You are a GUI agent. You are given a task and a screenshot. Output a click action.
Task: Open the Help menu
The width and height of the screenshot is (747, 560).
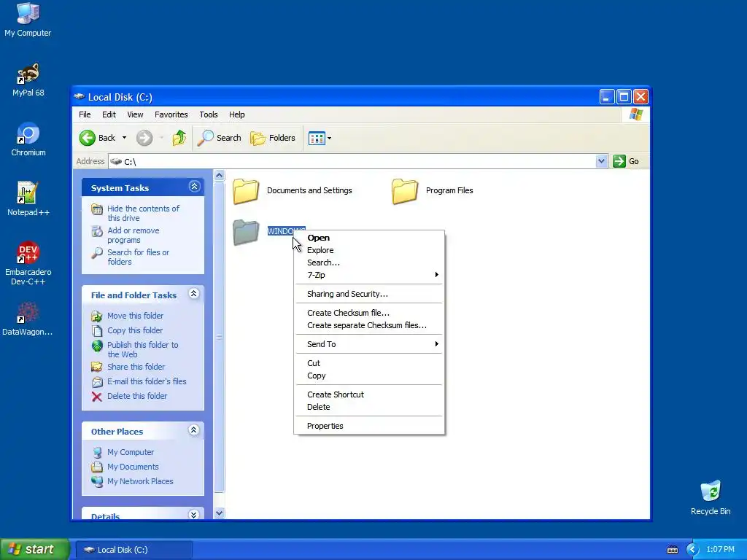(236, 114)
